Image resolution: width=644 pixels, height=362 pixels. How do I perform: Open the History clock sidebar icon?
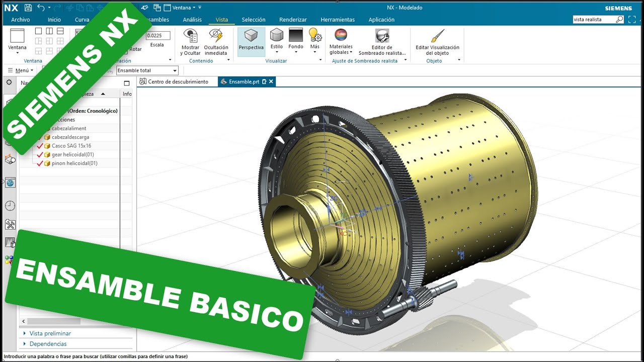point(10,206)
